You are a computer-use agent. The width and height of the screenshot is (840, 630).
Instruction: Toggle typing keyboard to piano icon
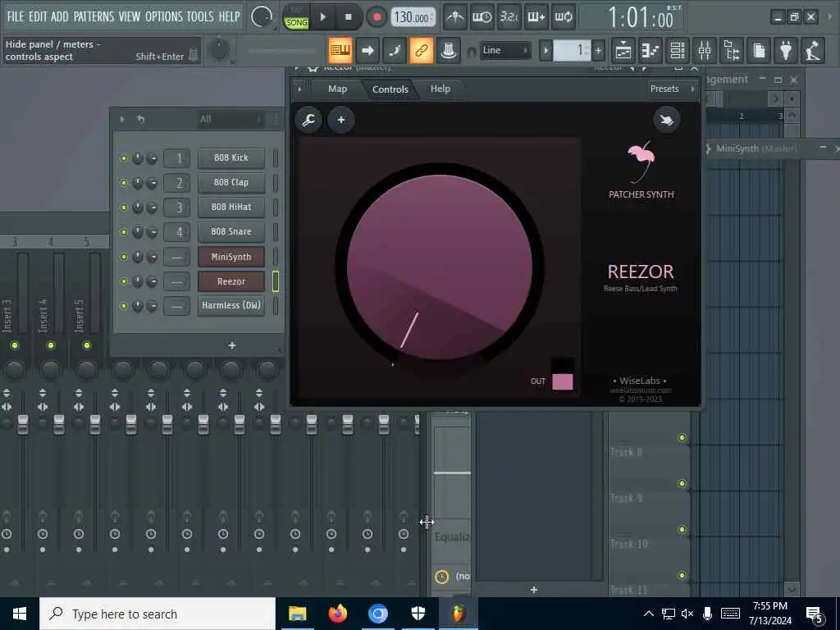coord(340,51)
